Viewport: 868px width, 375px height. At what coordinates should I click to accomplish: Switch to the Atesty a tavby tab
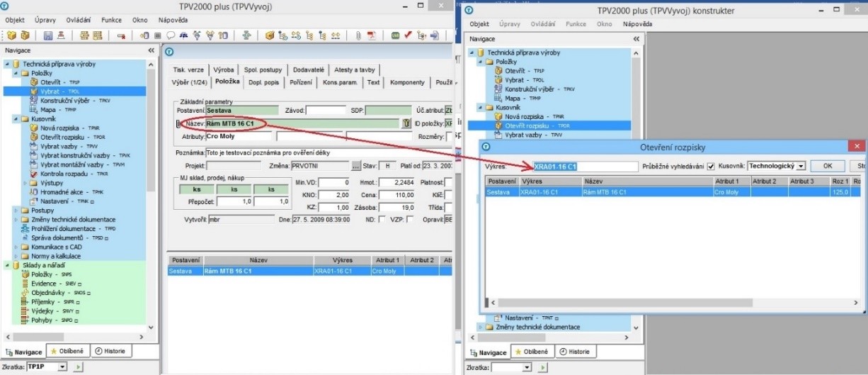tap(355, 70)
